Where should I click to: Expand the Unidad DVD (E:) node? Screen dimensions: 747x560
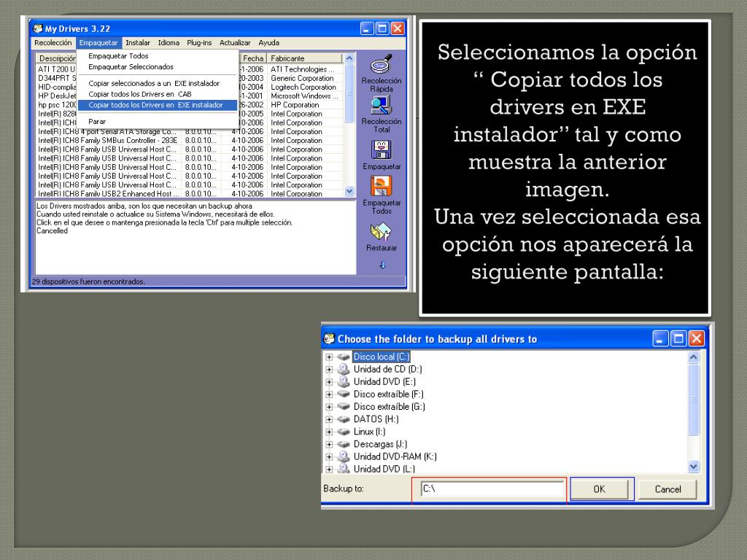tap(329, 381)
